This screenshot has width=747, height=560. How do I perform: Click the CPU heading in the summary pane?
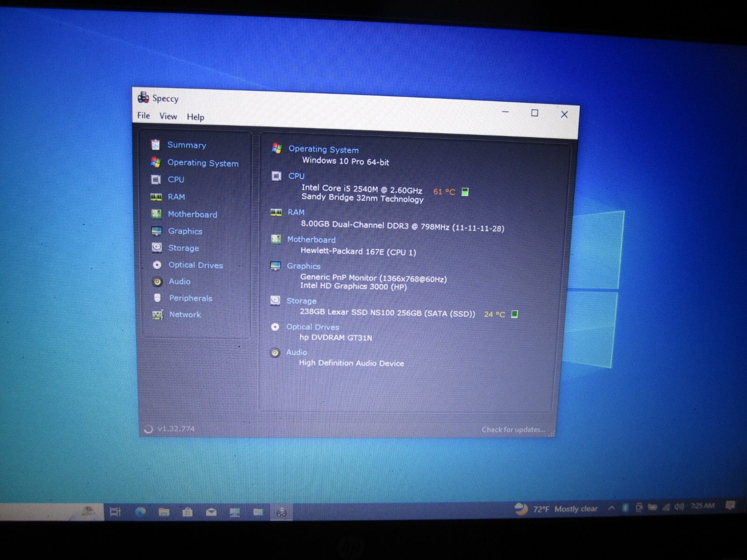click(296, 176)
